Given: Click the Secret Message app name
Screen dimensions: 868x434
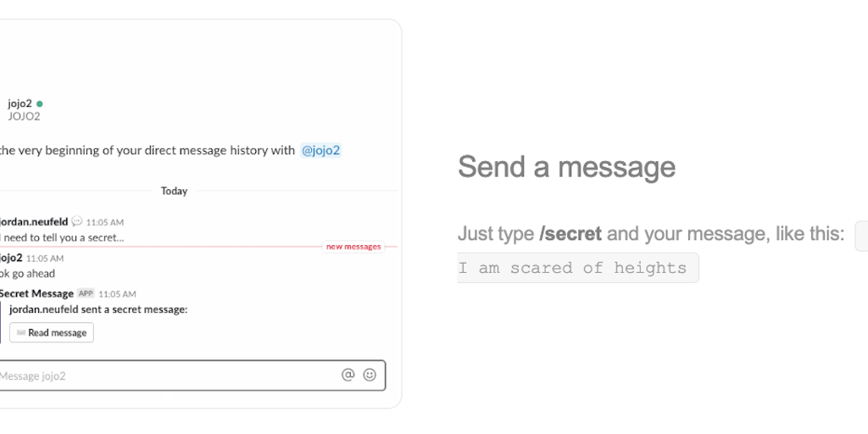Looking at the screenshot, I should pyautogui.click(x=36, y=293).
